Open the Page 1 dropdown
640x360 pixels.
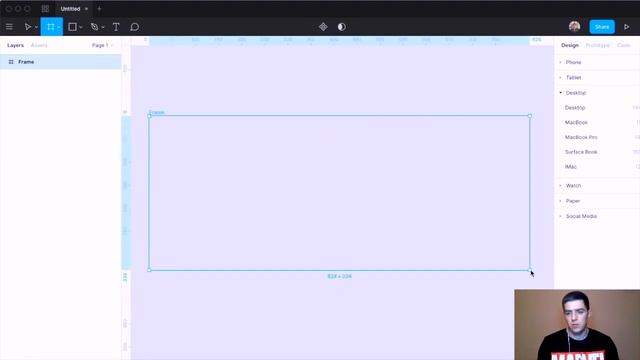click(102, 45)
